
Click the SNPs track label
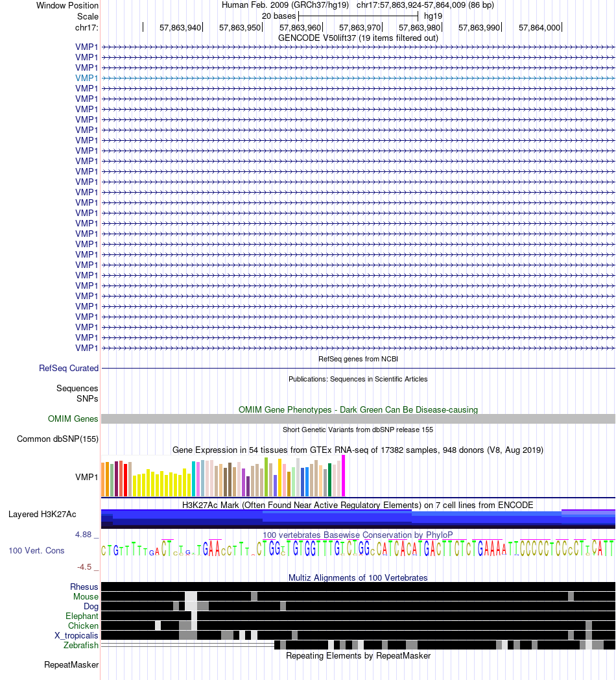coord(88,398)
